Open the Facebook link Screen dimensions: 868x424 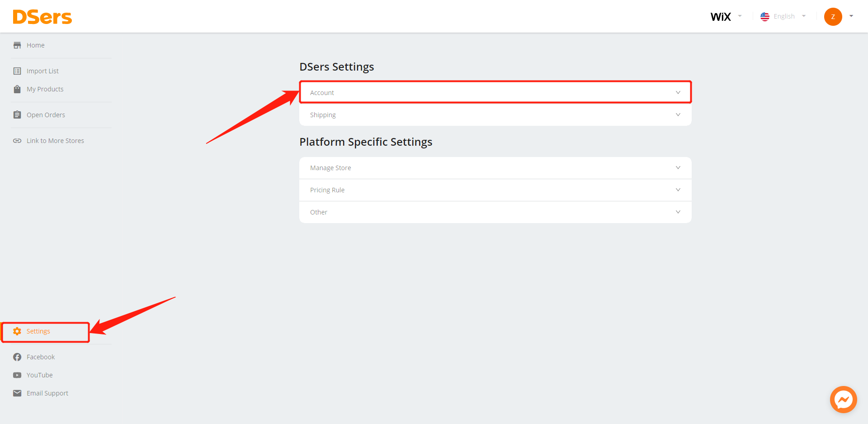(x=41, y=357)
